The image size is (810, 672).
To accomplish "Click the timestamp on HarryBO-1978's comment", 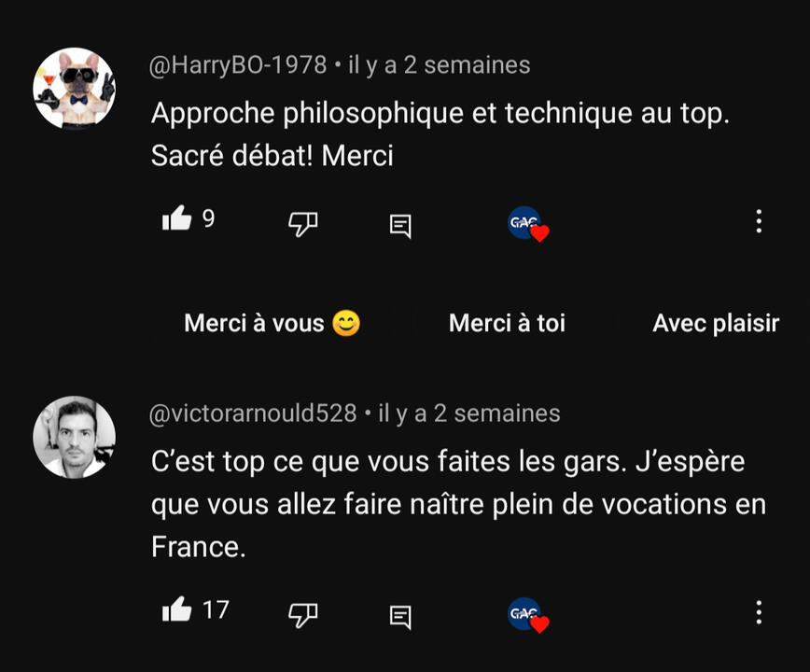I will [x=439, y=65].
